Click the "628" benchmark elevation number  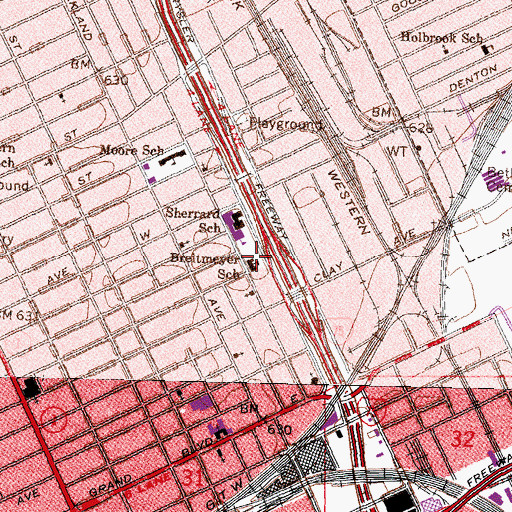coord(421,127)
